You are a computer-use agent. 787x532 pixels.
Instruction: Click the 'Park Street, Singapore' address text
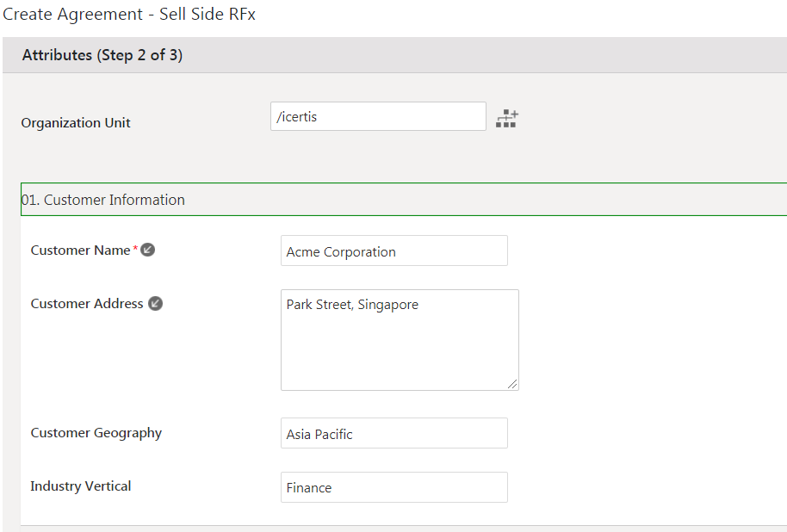pyautogui.click(x=352, y=305)
